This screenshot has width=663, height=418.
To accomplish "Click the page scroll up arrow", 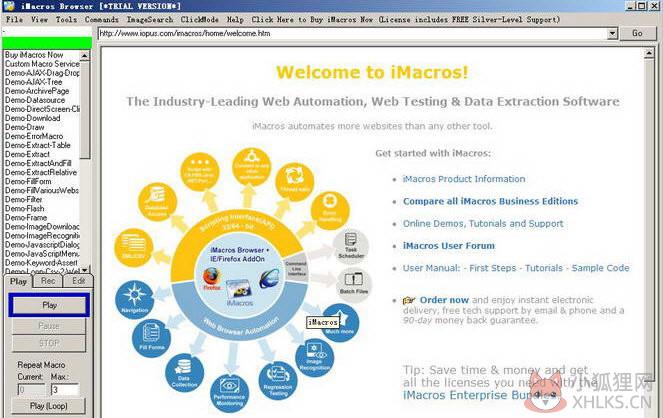I will [649, 53].
